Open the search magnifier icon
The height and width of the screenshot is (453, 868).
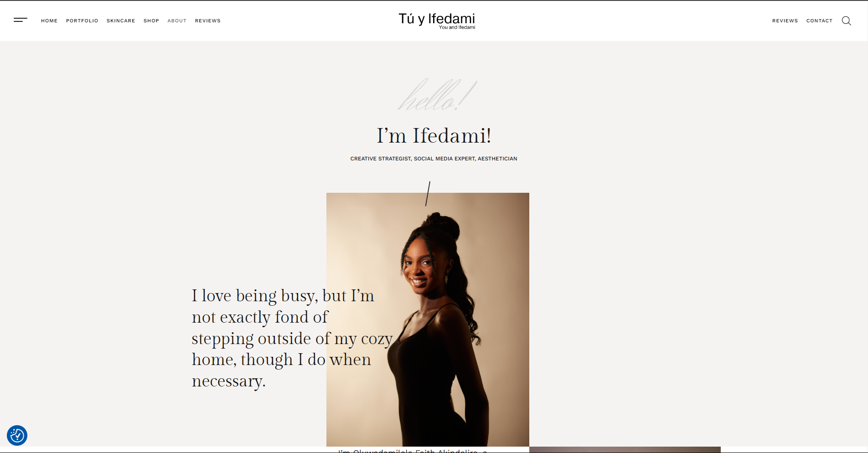click(x=846, y=21)
